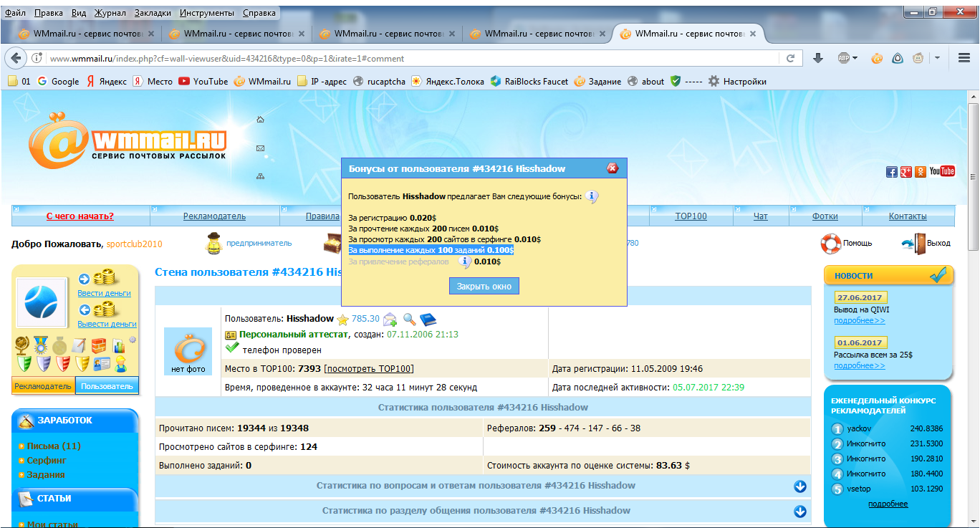Click the envelope icon in site header
Image resolution: width=980 pixels, height=528 pixels.
coord(260,148)
